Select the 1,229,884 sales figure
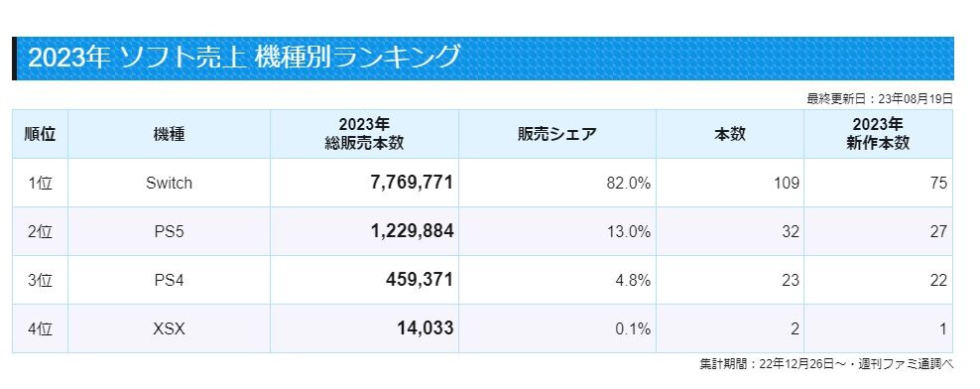 (x=411, y=231)
